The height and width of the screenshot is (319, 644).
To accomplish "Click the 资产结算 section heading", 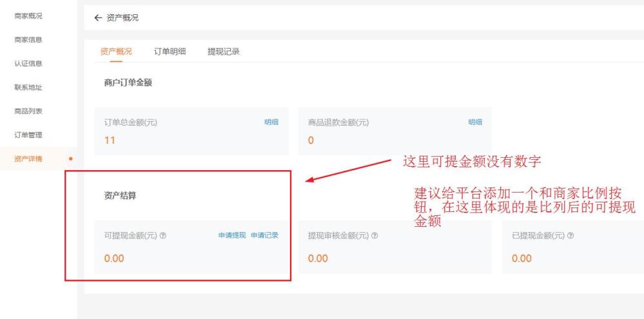I will 121,196.
